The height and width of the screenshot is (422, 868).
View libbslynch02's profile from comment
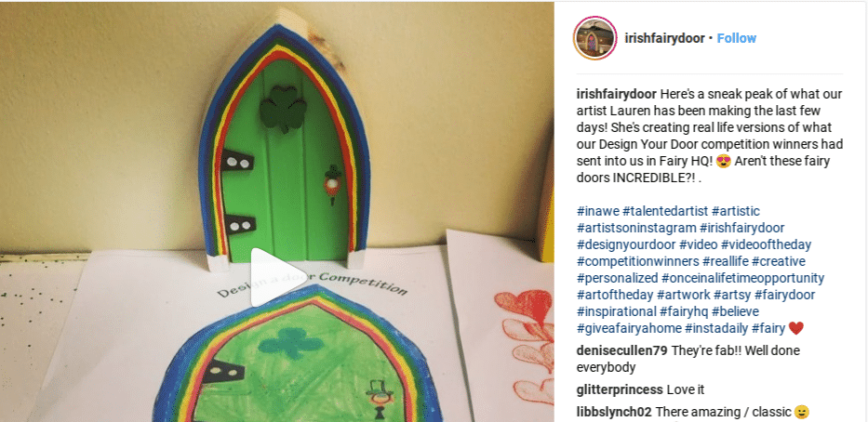pyautogui.click(x=614, y=412)
